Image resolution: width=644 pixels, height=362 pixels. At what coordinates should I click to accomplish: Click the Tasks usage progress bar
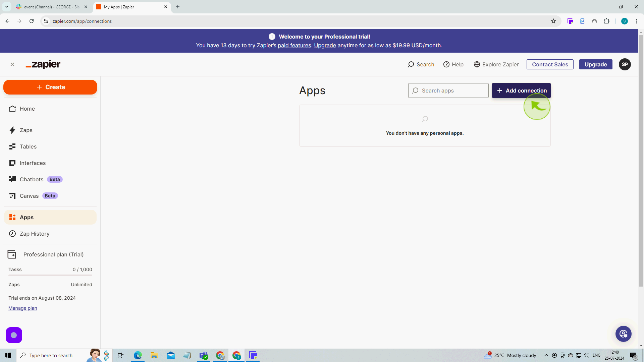[x=50, y=276]
